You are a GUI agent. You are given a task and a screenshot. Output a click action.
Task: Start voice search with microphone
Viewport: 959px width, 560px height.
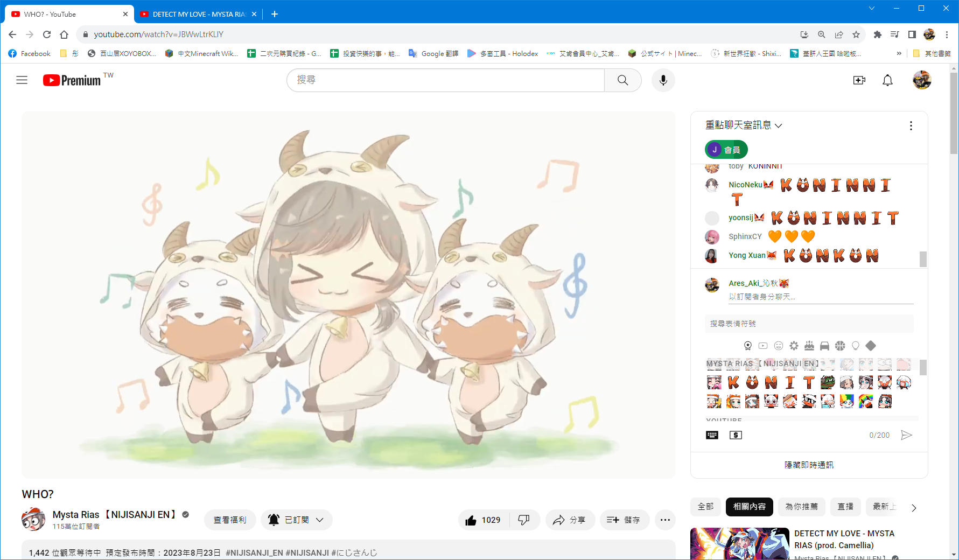tap(663, 80)
